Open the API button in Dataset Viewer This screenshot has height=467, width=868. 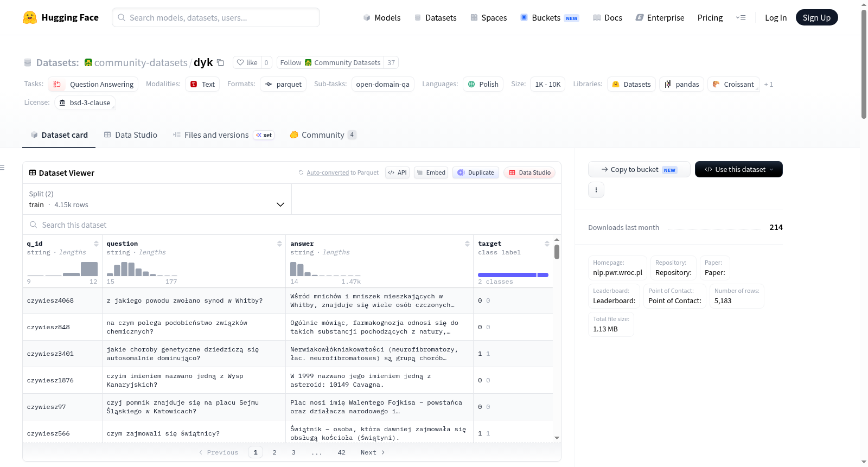coord(397,172)
